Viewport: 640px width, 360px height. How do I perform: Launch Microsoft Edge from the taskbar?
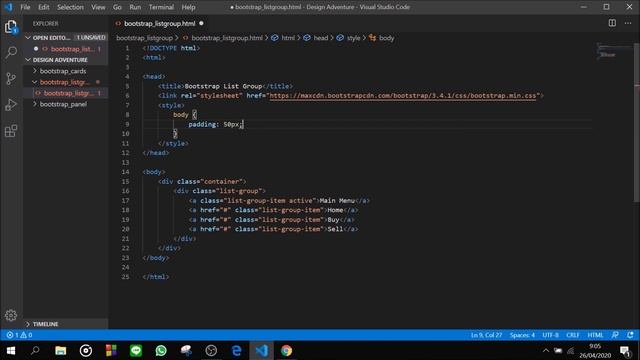pos(236,350)
